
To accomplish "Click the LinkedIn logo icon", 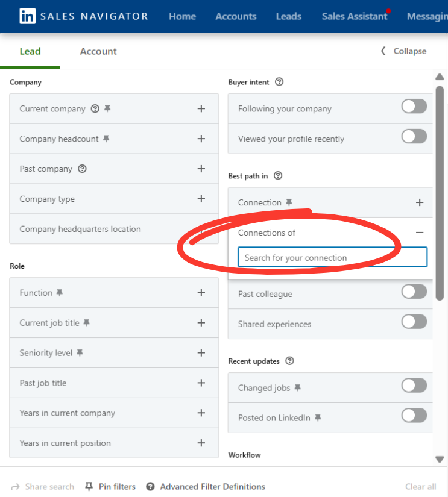I will [27, 16].
